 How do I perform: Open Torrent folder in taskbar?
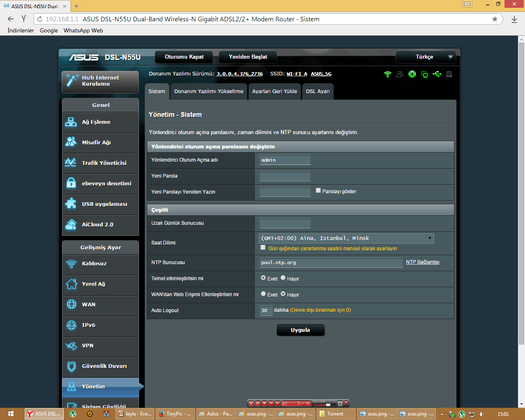click(x=336, y=414)
